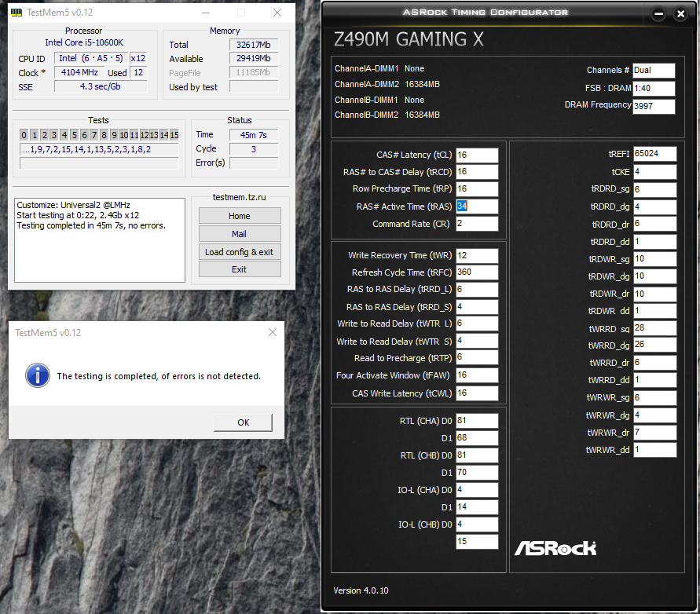700x614 pixels.
Task: Click OK in the testing completed dialog
Action: click(x=243, y=422)
